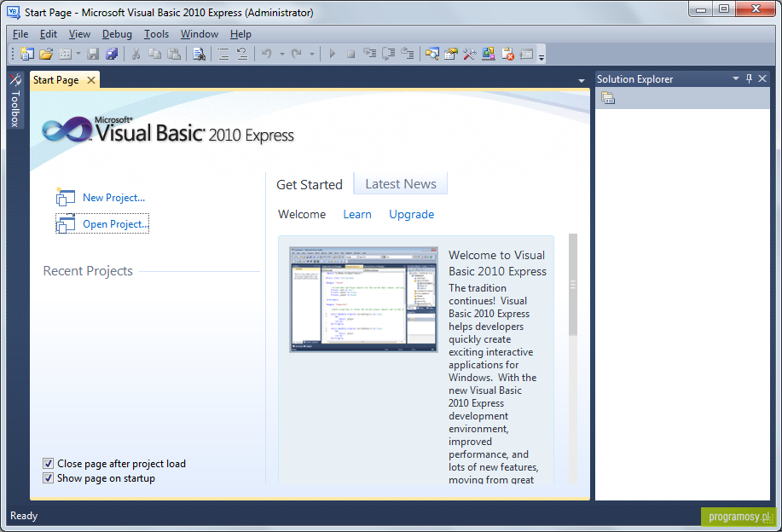Click the New Project toolbar icon
This screenshot has width=782, height=532.
[x=27, y=54]
